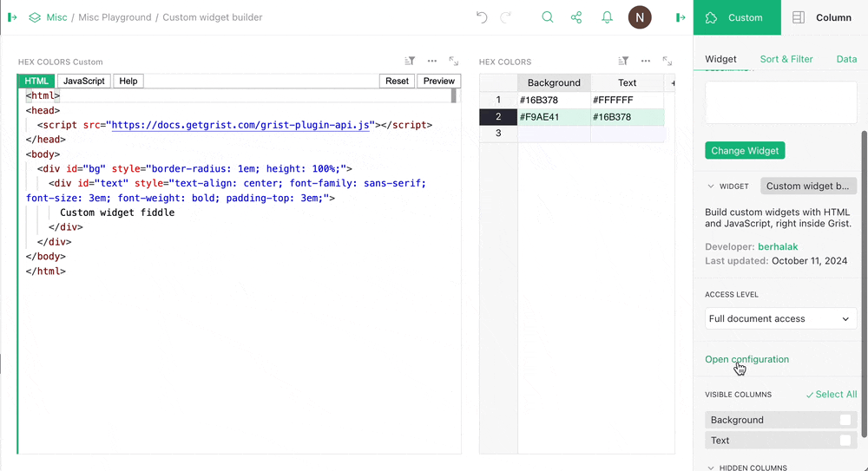The width and height of the screenshot is (868, 471).
Task: Open the search magnifier
Action: coord(548,17)
